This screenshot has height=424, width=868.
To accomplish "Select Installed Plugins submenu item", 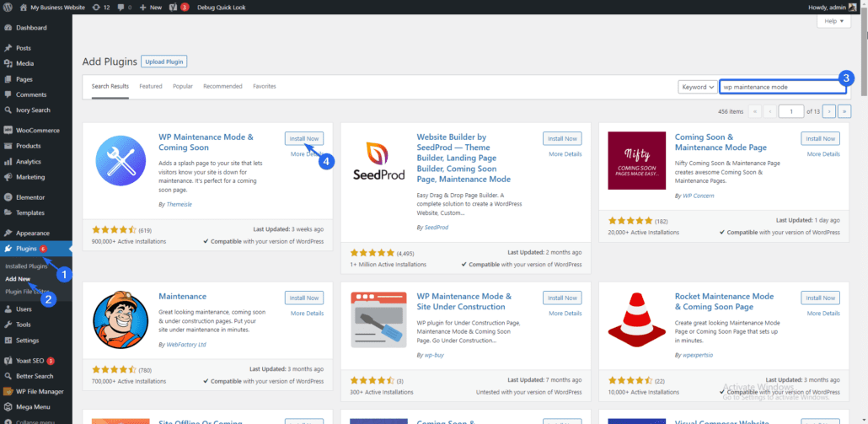I will click(27, 266).
